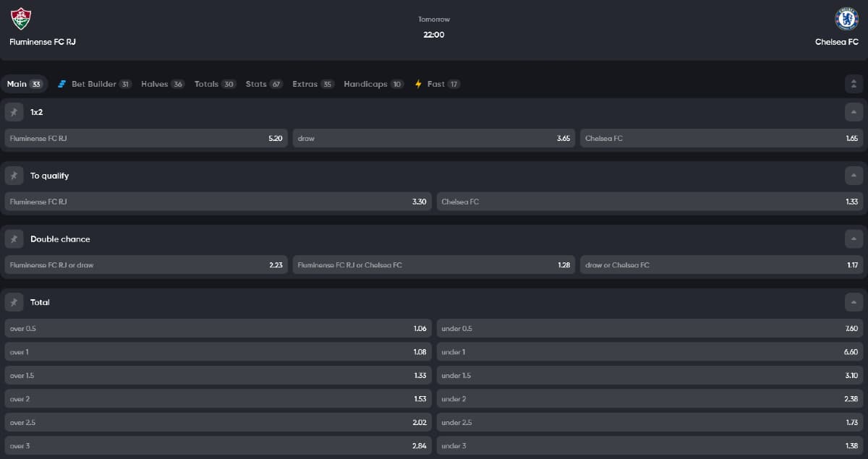
Task: Collapse the 1x2 section
Action: [854, 112]
